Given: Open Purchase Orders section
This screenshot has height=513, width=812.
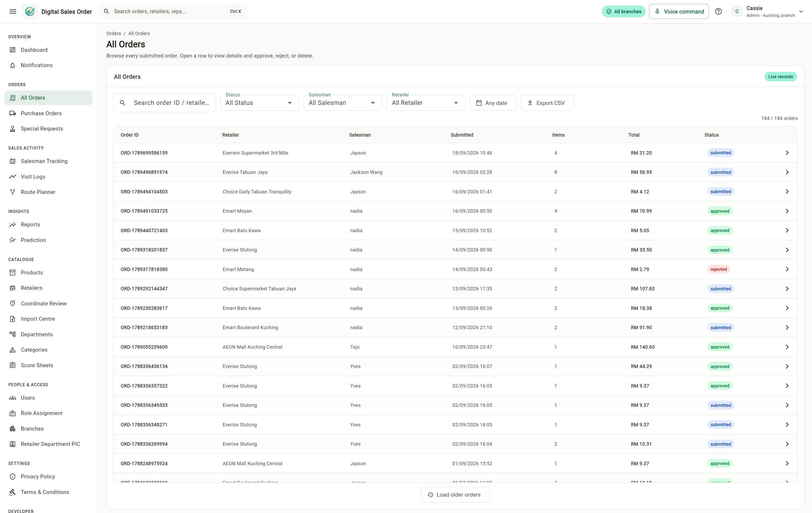Looking at the screenshot, I should (x=48, y=113).
